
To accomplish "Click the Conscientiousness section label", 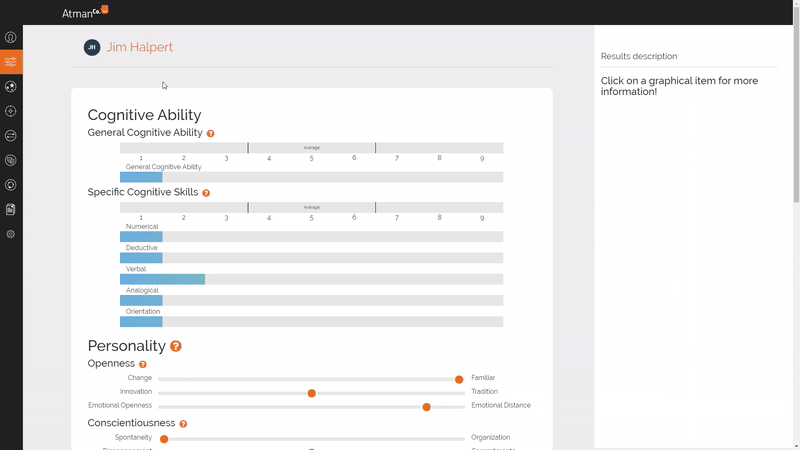I will [131, 423].
